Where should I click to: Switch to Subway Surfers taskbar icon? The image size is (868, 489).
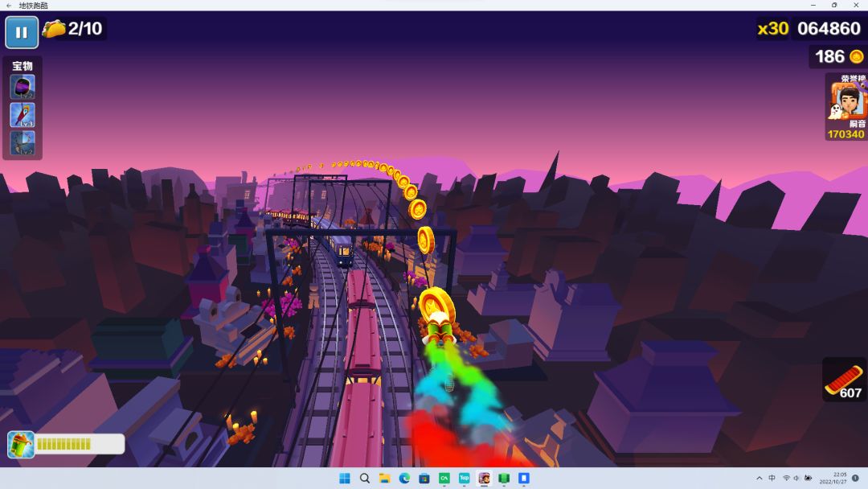[x=484, y=478]
